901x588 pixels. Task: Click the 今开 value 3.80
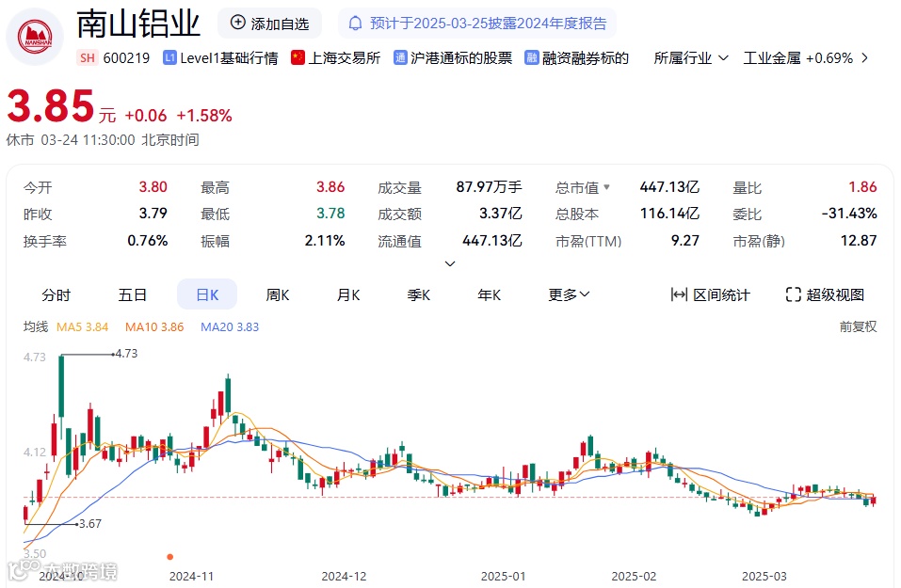pos(153,187)
